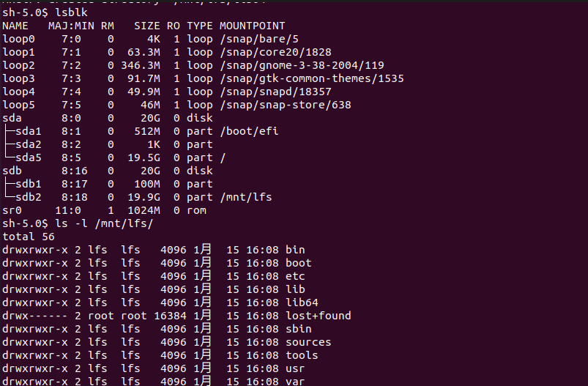Click the sr0 rom device name
The width and height of the screenshot is (588, 386).
(x=12, y=210)
